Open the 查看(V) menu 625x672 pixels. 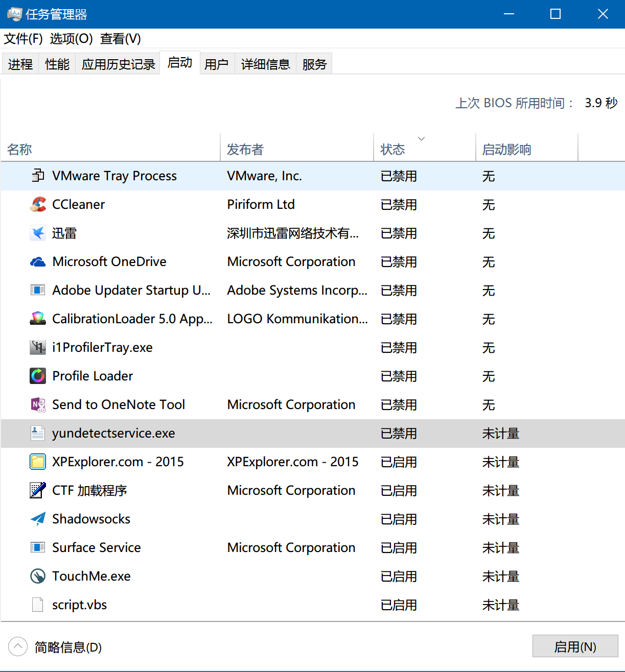click(x=121, y=39)
